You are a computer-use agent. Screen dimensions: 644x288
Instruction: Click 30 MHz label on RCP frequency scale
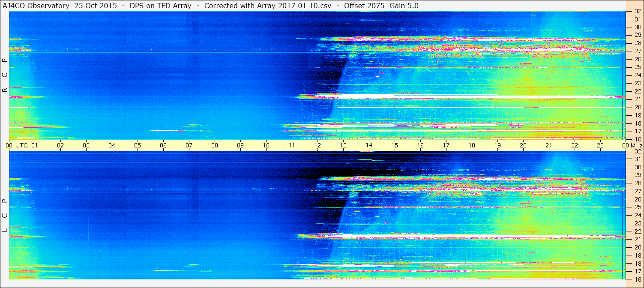[637, 27]
